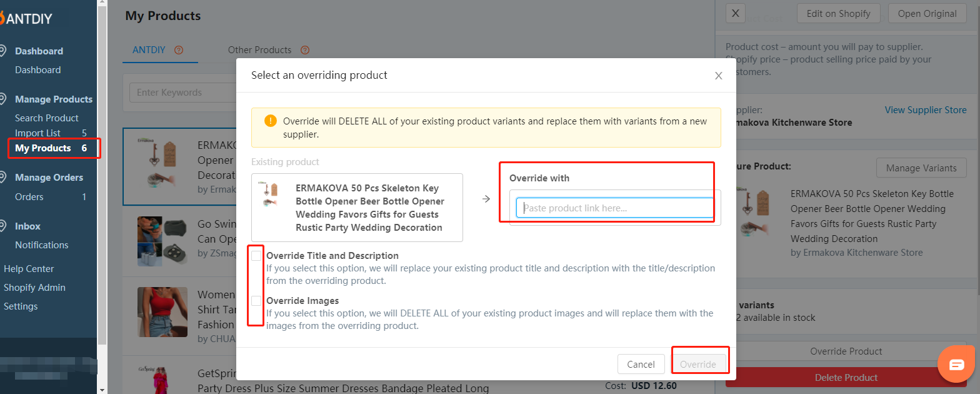This screenshot has width=980, height=394.
Task: Click the Dashboard section header text
Action: coord(39,51)
